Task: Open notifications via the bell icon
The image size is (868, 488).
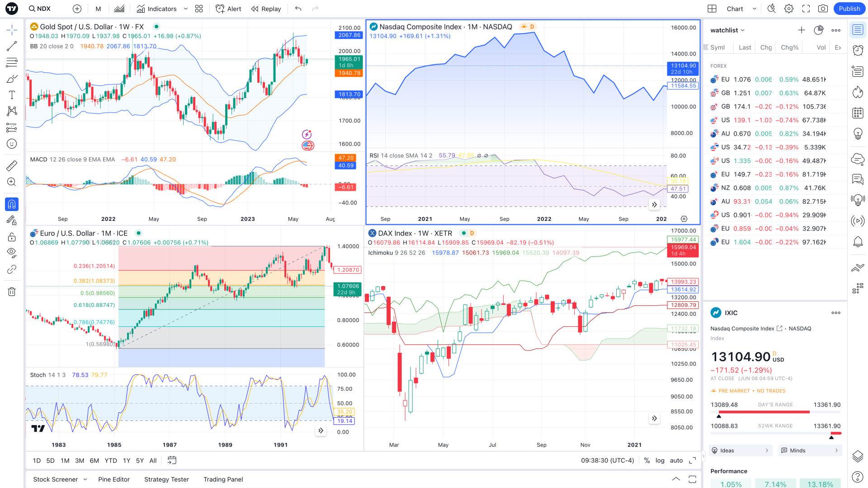Action: 858,242
